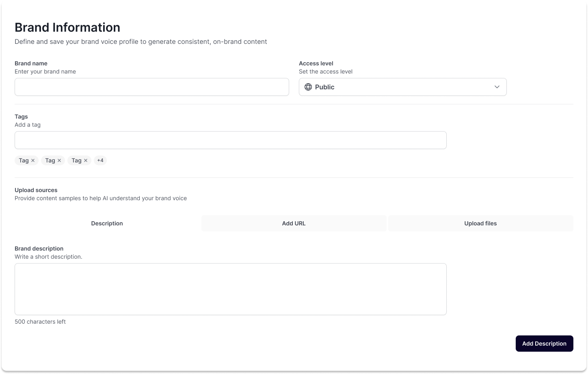Focus the Brand description text area
Screen dimensions: 588x374
(x=230, y=289)
